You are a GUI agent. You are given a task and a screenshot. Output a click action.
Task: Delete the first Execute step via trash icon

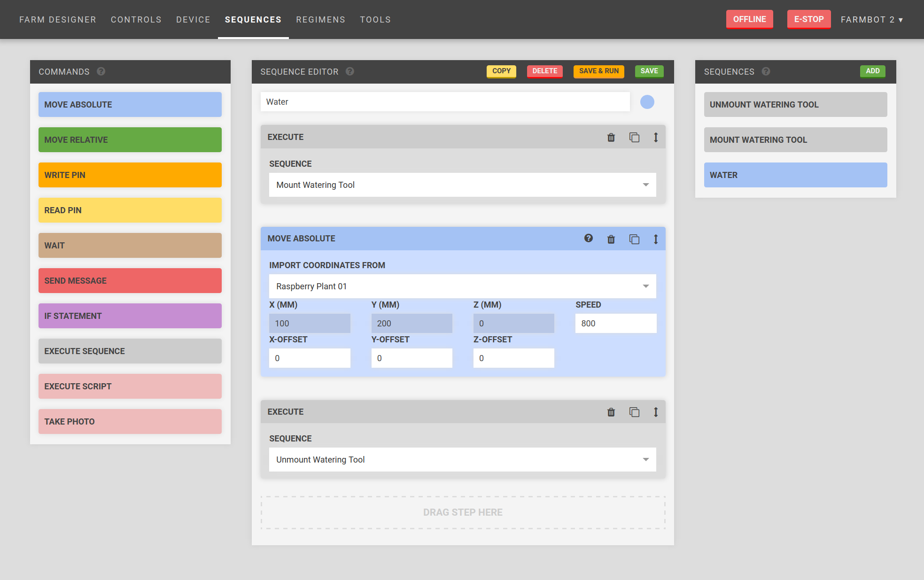(611, 137)
